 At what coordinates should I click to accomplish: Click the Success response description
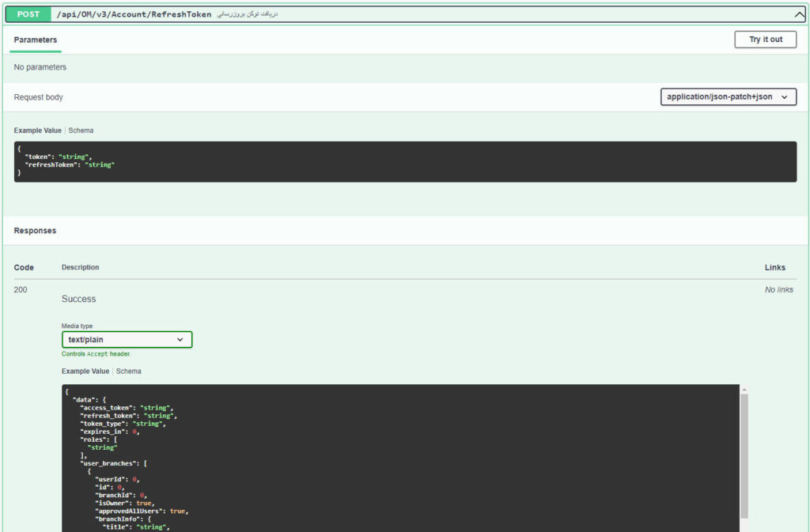pyautogui.click(x=78, y=299)
